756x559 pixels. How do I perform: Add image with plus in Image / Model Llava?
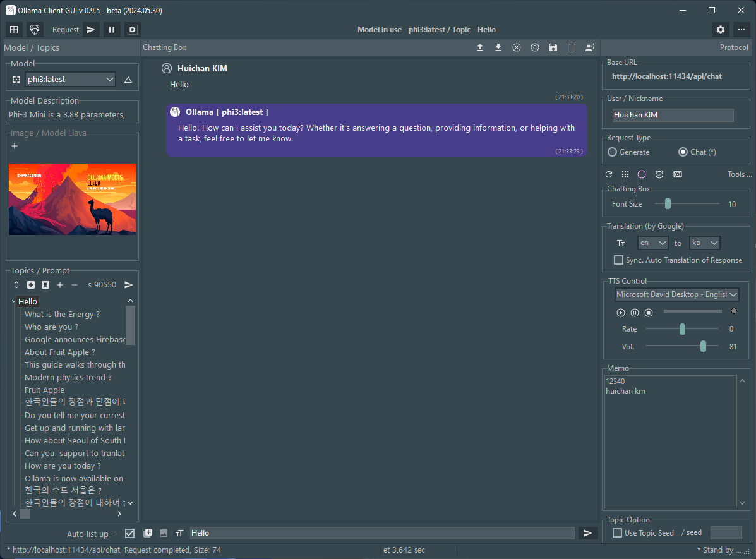point(15,146)
